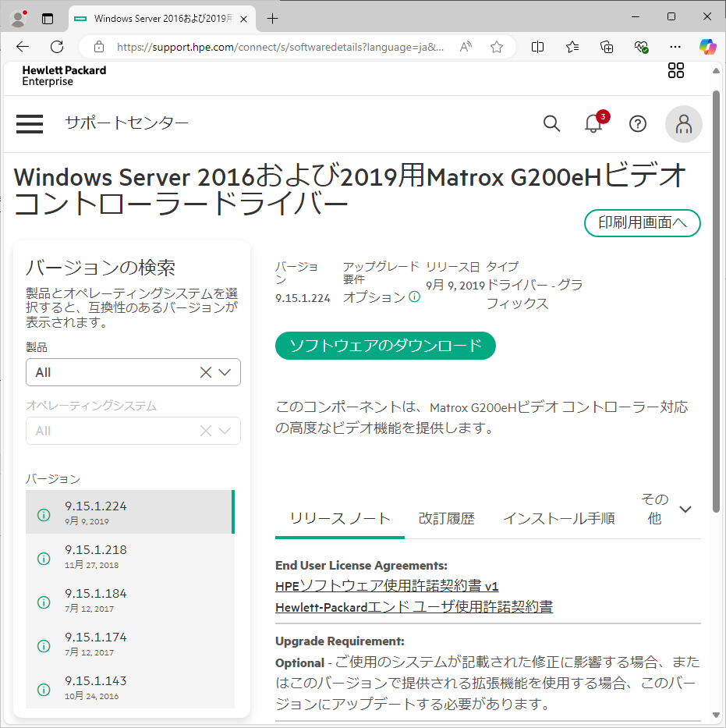Open tab actions menu icon
Viewport: 726px width, 728px height.
pyautogui.click(x=48, y=19)
